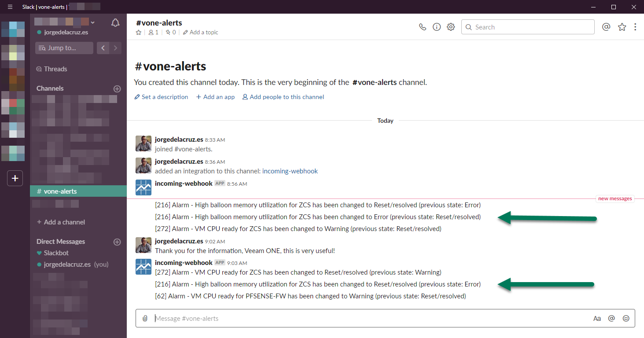The image size is (644, 338).
Task: Click the Search input field
Action: coord(528,27)
